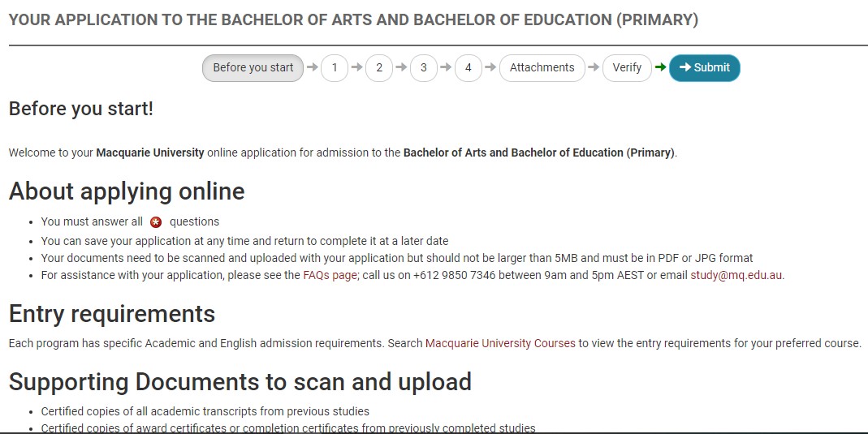Click 'Your documents need to be scanned' bullet

397,258
